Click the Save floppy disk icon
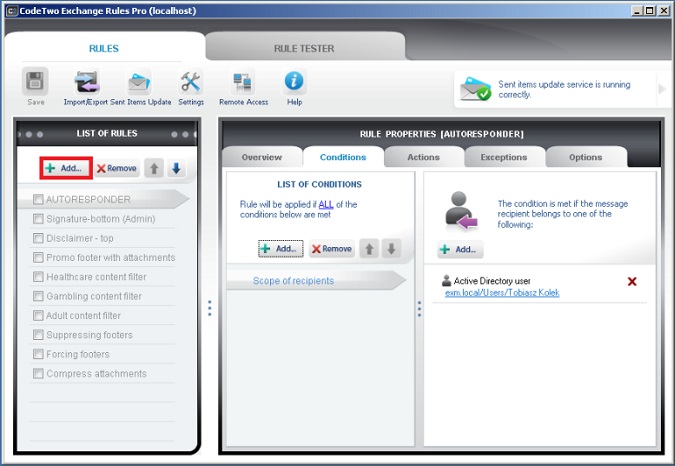 35,82
